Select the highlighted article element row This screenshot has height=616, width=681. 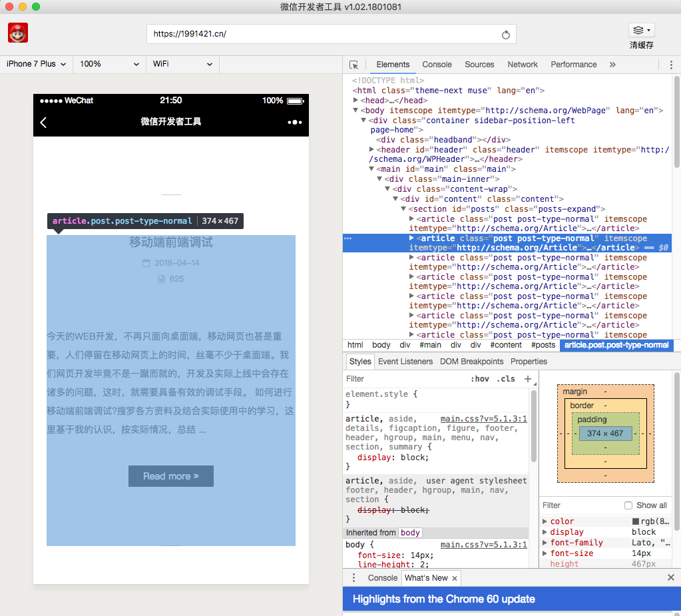click(x=507, y=243)
